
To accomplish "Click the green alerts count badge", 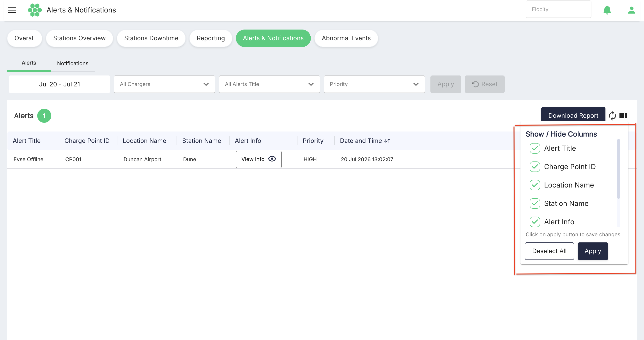I will [x=44, y=116].
